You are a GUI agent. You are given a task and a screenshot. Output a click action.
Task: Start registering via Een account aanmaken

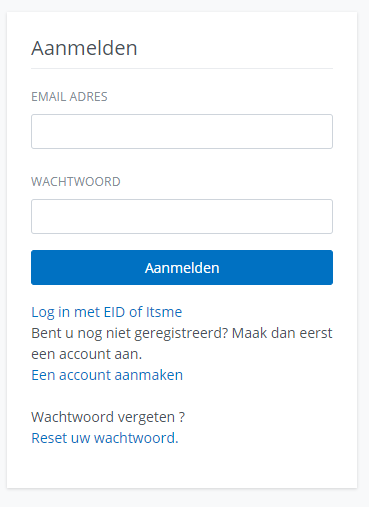107,375
